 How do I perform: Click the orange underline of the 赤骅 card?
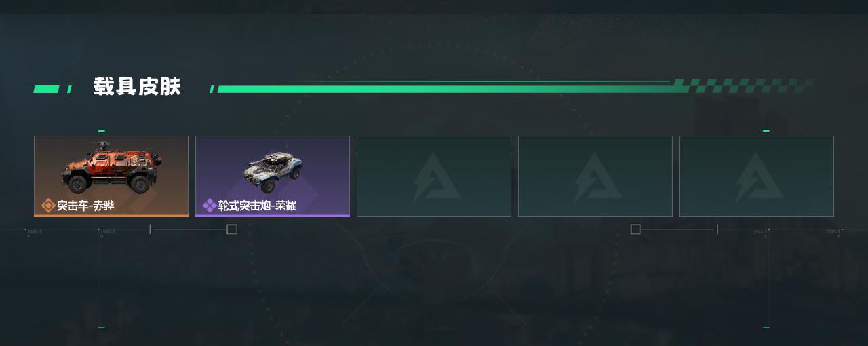point(111,216)
